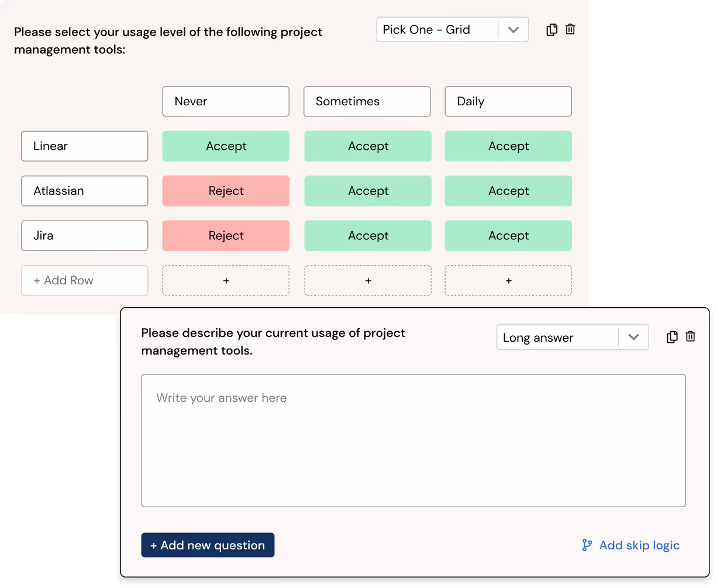This screenshot has height=588, width=717.
Task: Select the Never column header field
Action: [x=226, y=101]
